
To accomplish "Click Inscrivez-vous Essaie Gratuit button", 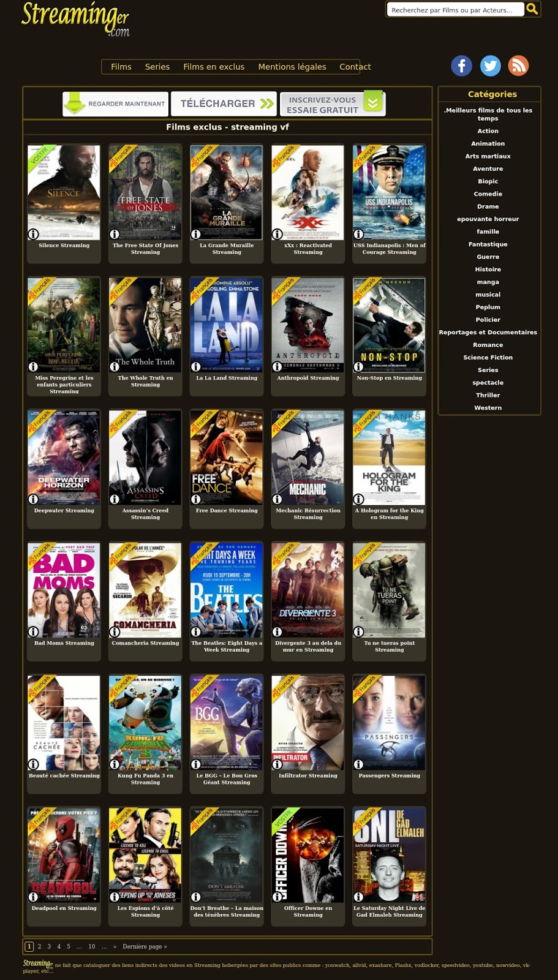I will point(333,104).
